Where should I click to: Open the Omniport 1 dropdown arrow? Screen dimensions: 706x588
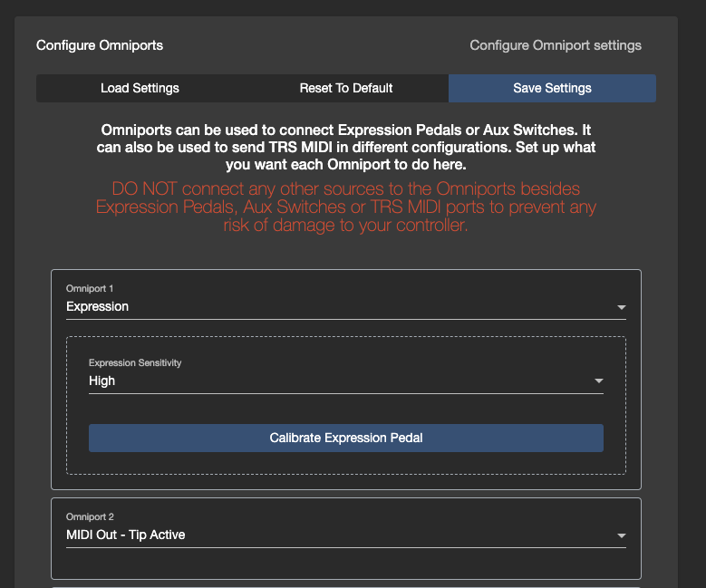621,307
